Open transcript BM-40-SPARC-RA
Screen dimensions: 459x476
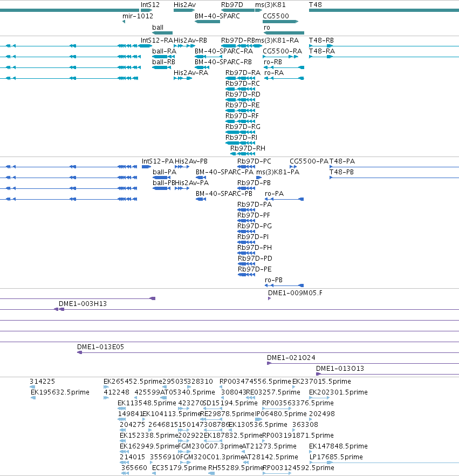click(x=224, y=51)
